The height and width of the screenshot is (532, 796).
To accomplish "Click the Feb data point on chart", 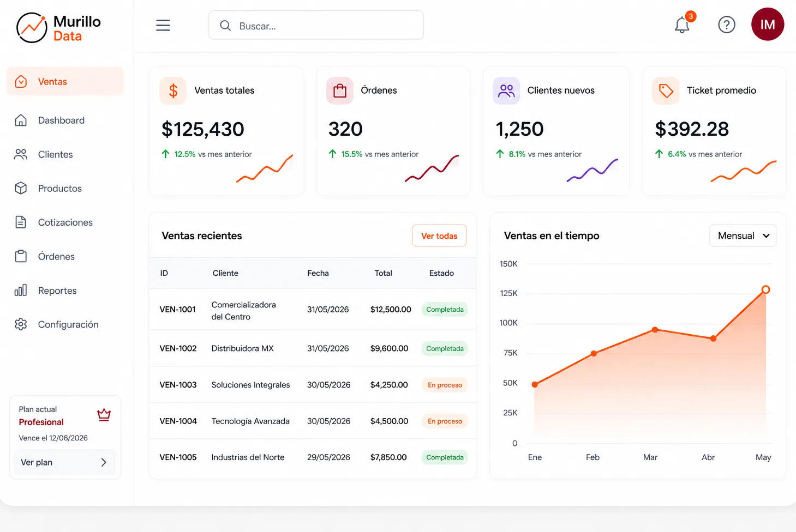I will pyautogui.click(x=594, y=354).
